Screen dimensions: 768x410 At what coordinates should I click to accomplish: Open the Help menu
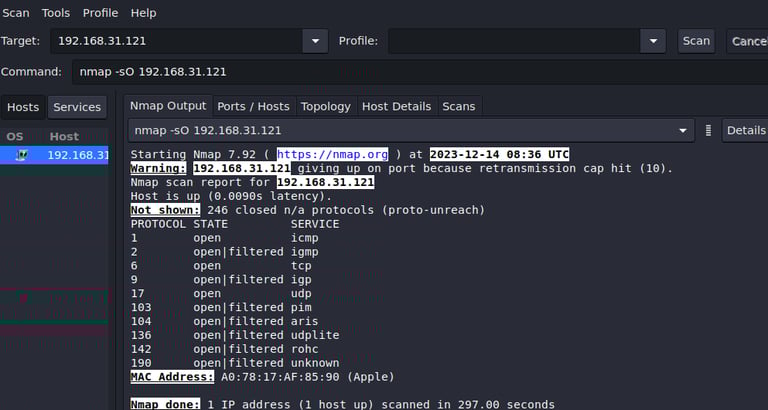pos(143,13)
